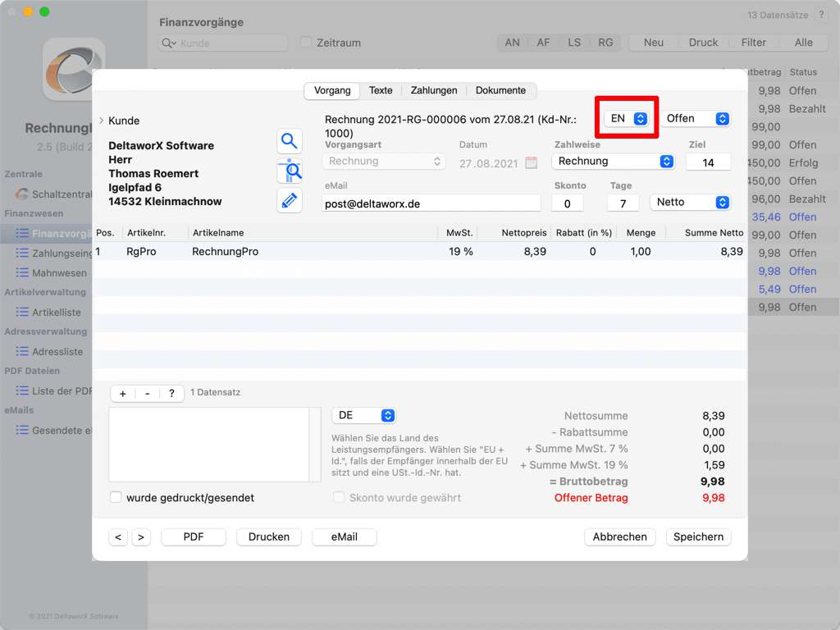Open the DE country dropdown
This screenshot has width=840, height=630.
[363, 416]
